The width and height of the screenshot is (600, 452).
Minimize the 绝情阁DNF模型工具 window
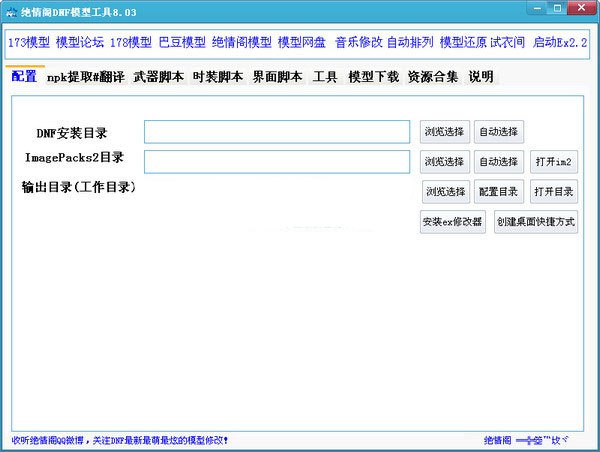pyautogui.click(x=537, y=8)
